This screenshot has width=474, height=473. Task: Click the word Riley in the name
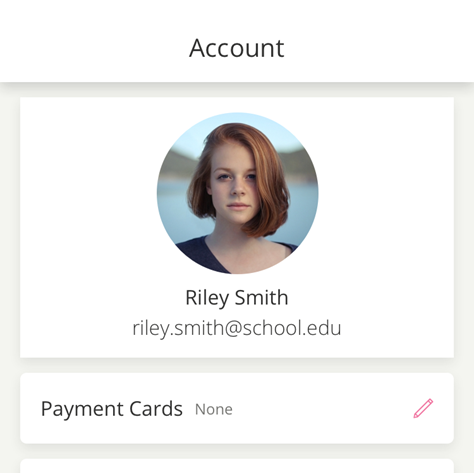pos(207,298)
